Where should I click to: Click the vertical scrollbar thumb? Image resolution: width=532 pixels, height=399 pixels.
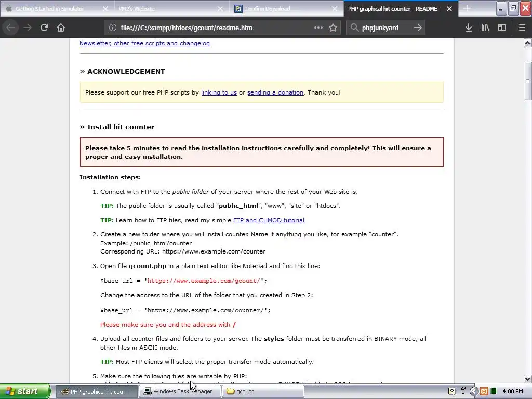(x=527, y=81)
